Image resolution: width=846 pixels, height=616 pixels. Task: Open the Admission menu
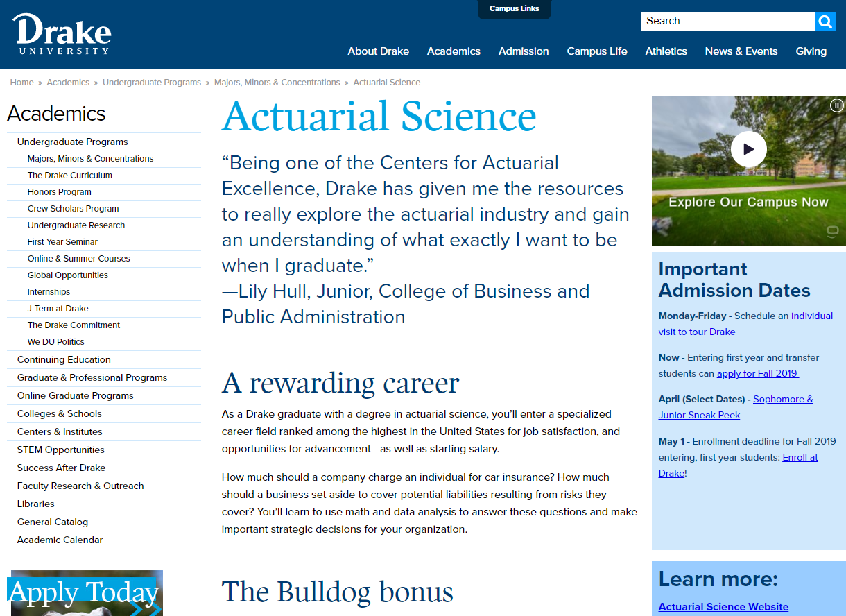tap(524, 51)
